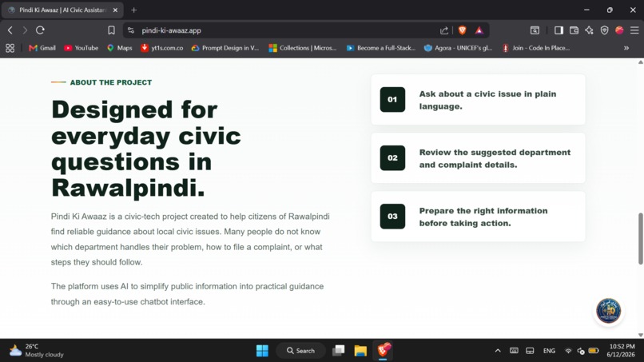The height and width of the screenshot is (362, 644).
Task: Reload the current page
Action: (x=40, y=30)
